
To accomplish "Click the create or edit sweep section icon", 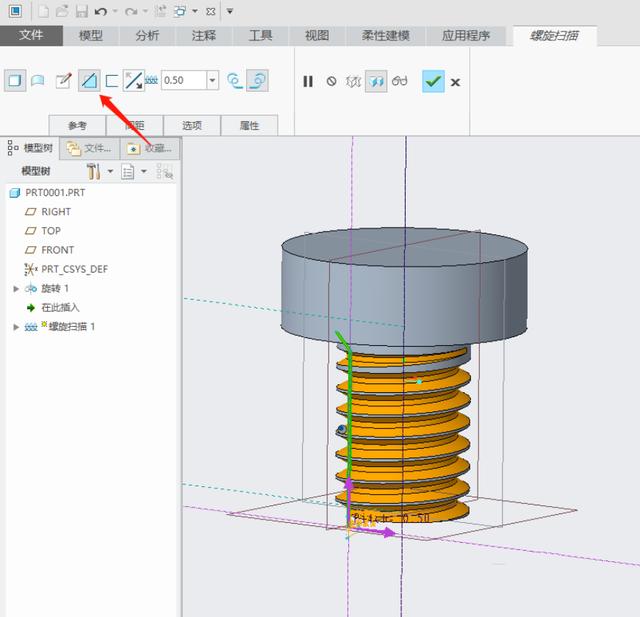I will tap(64, 80).
